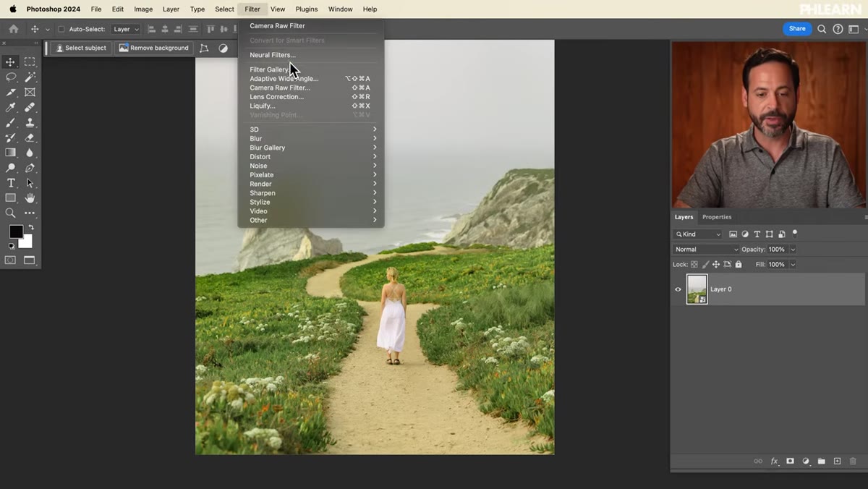This screenshot has height=489, width=868.
Task: Open the Apple menu
Action: coord(12,9)
